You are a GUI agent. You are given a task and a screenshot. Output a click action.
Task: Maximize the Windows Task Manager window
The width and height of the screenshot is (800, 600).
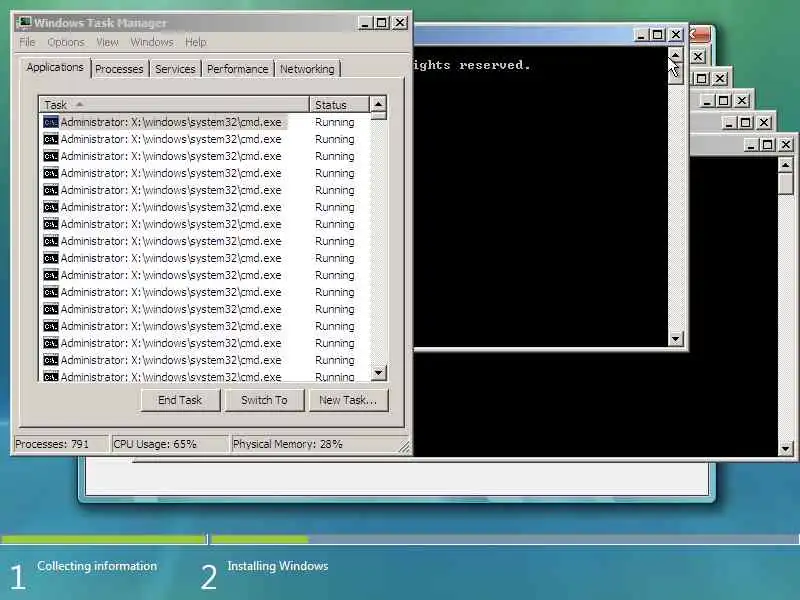click(x=382, y=23)
